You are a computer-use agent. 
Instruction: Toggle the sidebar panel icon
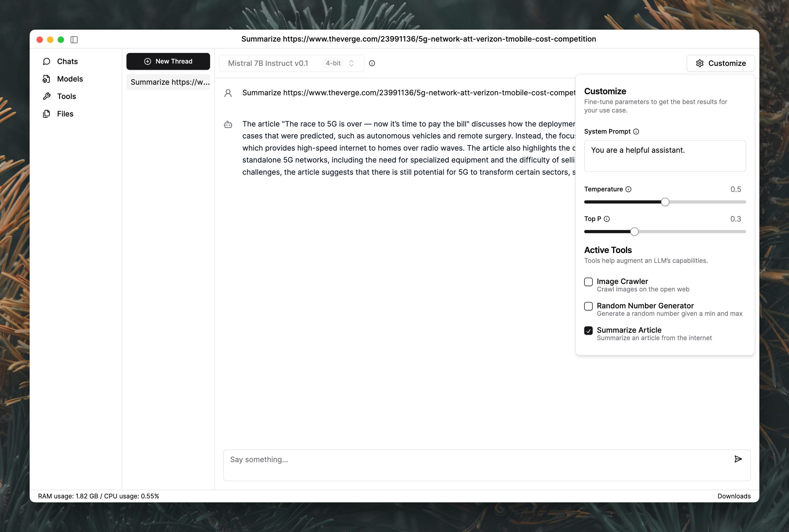click(x=74, y=40)
